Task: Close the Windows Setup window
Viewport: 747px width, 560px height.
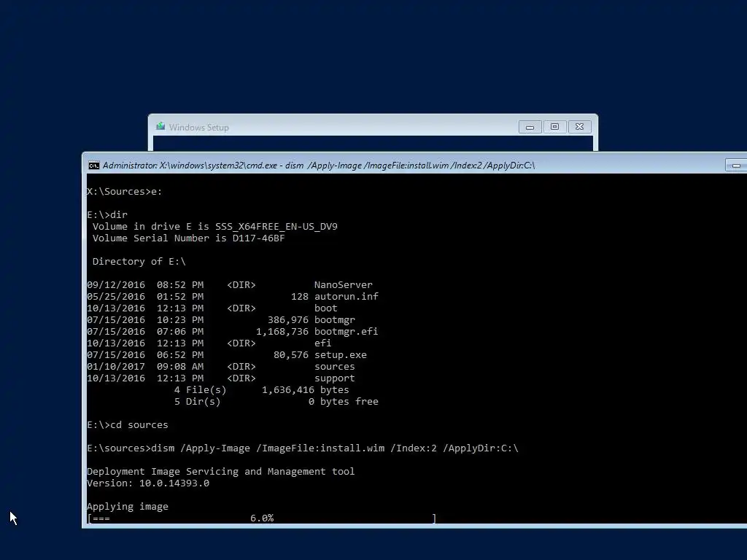Action: (579, 127)
